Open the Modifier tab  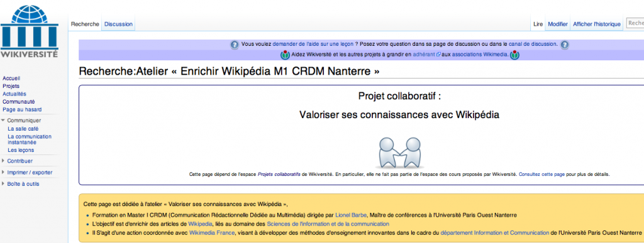558,24
